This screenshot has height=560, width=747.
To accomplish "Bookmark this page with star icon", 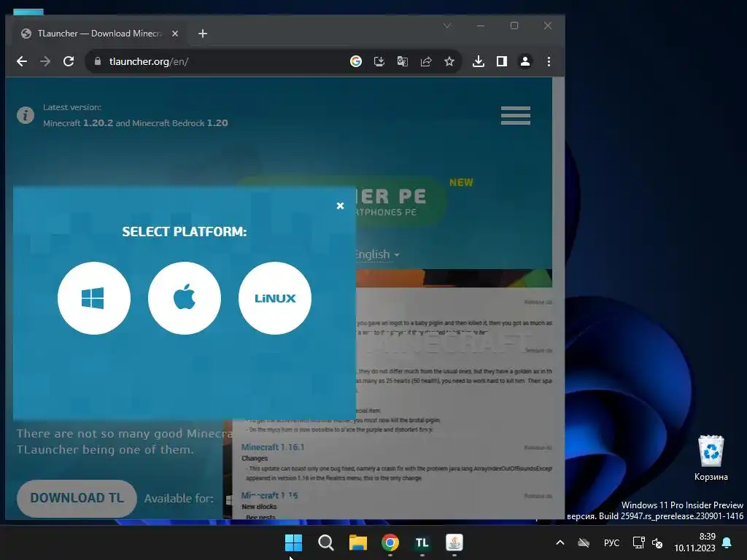I will (x=449, y=61).
